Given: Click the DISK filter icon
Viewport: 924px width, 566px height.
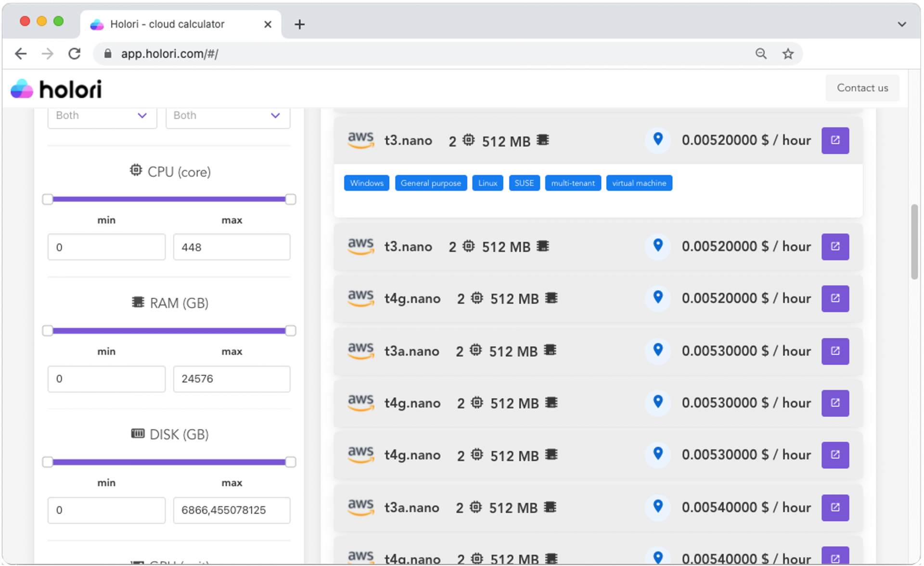Looking at the screenshot, I should (135, 434).
